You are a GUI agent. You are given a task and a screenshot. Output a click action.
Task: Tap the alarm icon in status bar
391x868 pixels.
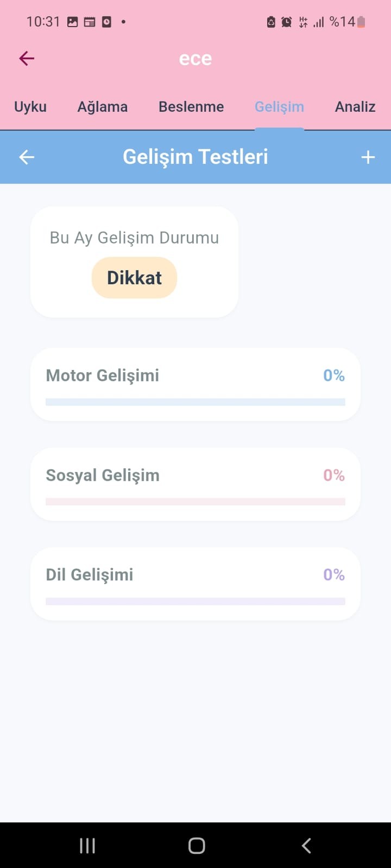[x=286, y=22]
